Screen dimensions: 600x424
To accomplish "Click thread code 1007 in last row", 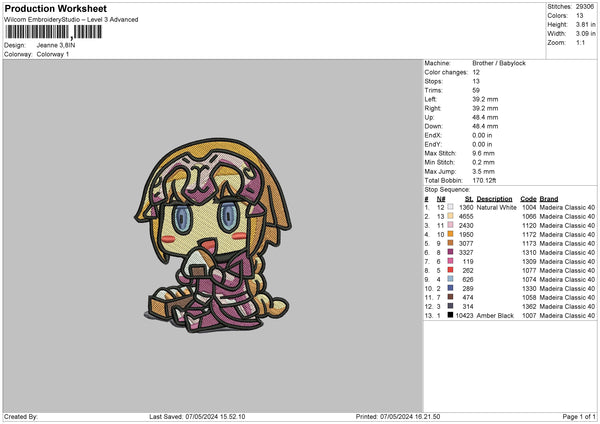I will (x=529, y=315).
